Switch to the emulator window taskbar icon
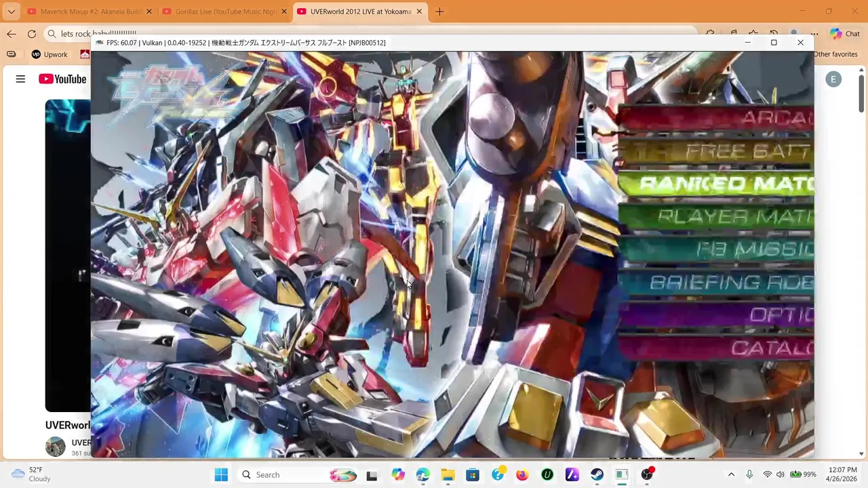The image size is (868, 488). (x=622, y=474)
